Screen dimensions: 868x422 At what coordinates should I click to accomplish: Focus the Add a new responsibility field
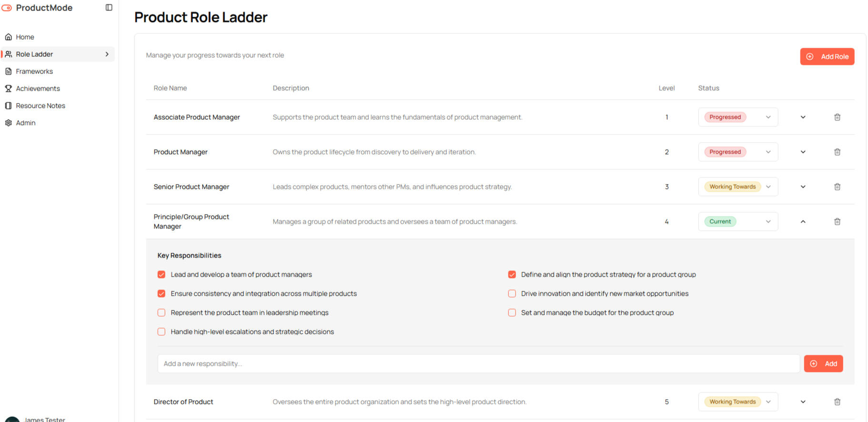point(478,364)
